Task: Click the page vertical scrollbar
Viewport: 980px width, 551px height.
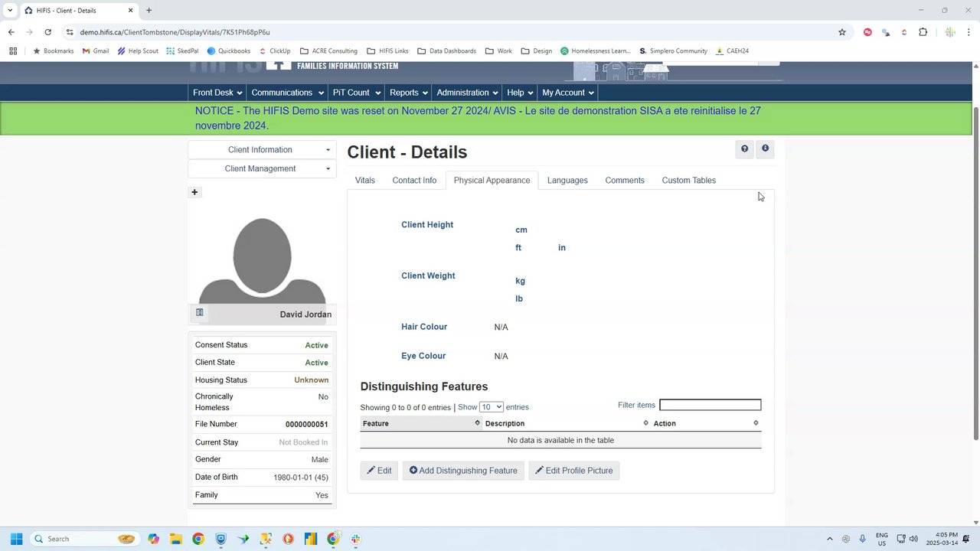Action: tap(975, 272)
